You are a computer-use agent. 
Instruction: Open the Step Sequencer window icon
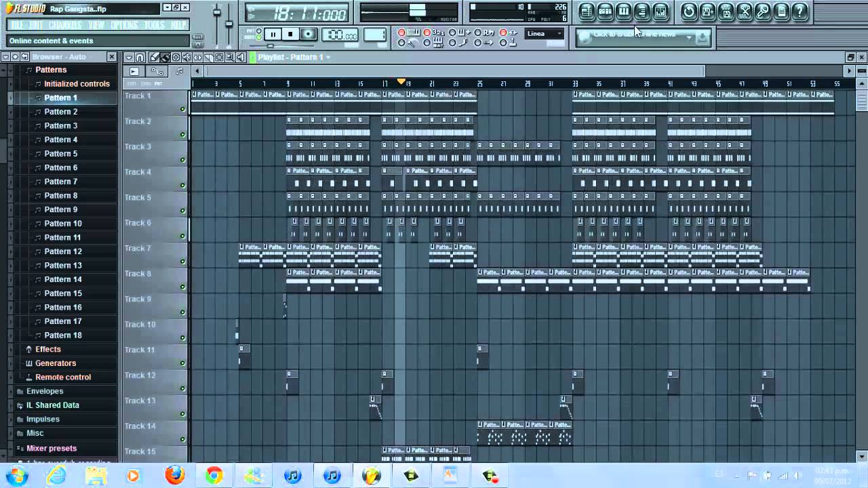[605, 12]
